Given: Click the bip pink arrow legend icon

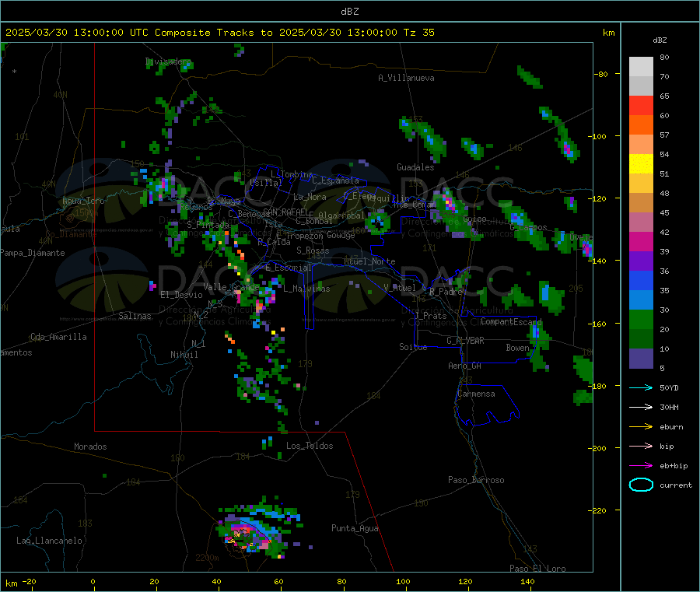Looking at the screenshot, I should point(641,446).
